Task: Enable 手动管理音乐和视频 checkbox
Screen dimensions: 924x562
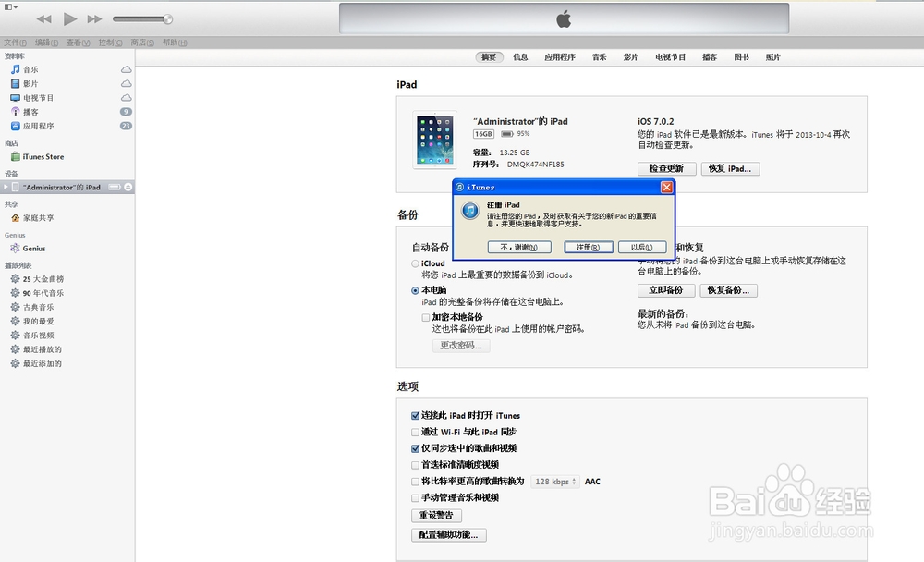Action: [x=416, y=497]
